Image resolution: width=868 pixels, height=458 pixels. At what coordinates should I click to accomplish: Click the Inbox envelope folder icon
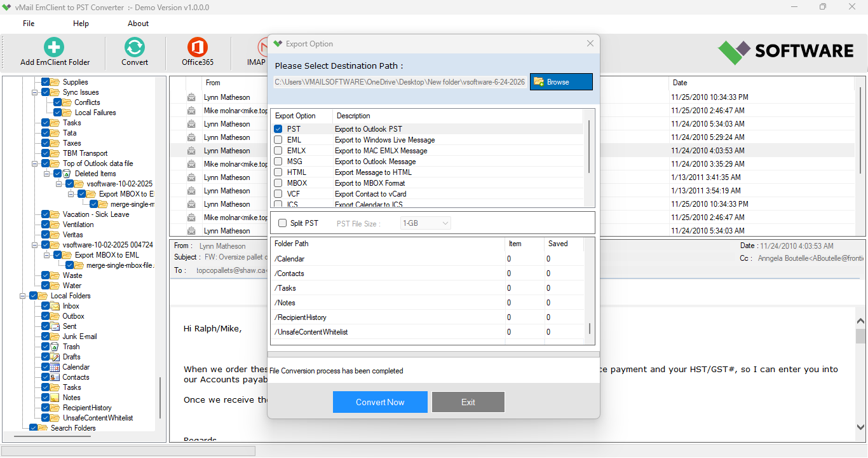(55, 306)
